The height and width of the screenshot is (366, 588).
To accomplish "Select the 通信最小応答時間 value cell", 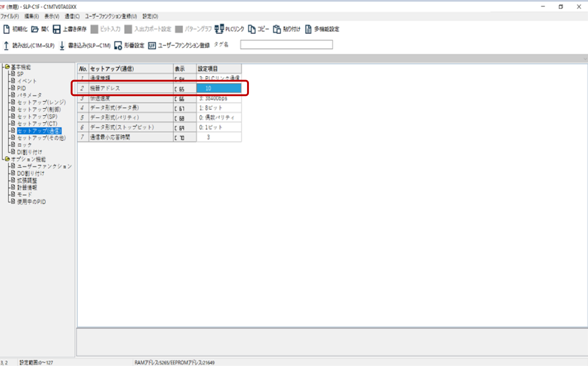I will pos(219,137).
